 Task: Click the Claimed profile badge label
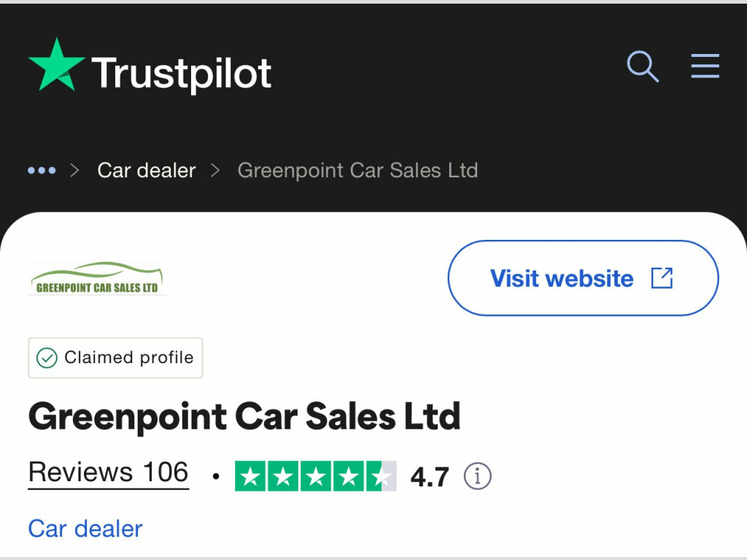pos(128,358)
